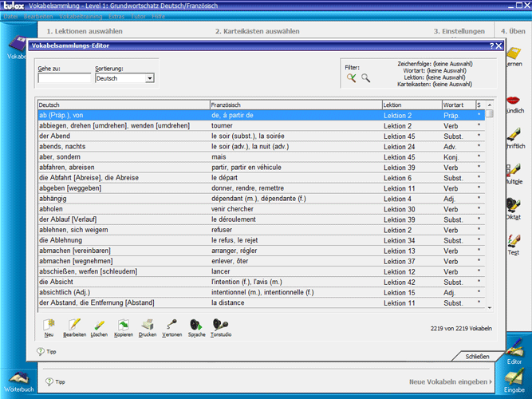This screenshot has width=532, height=399.
Task: Sort by the Deutsch column header
Action: point(124,105)
